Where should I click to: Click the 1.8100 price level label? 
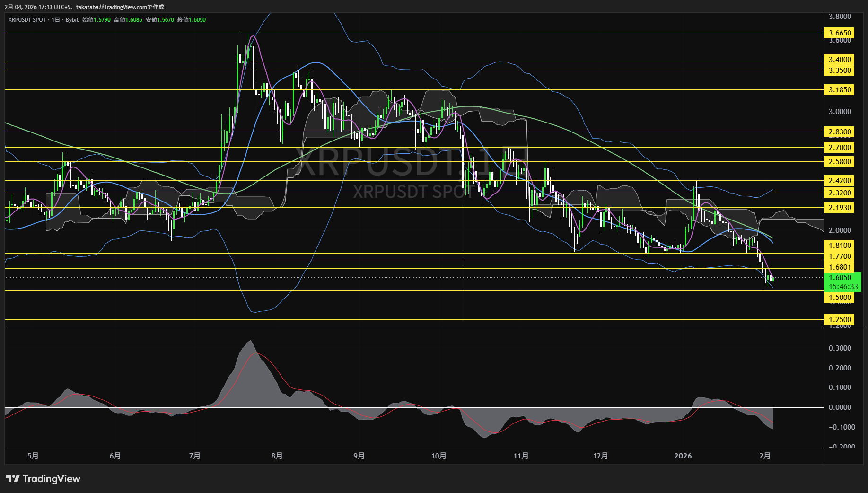click(x=840, y=246)
